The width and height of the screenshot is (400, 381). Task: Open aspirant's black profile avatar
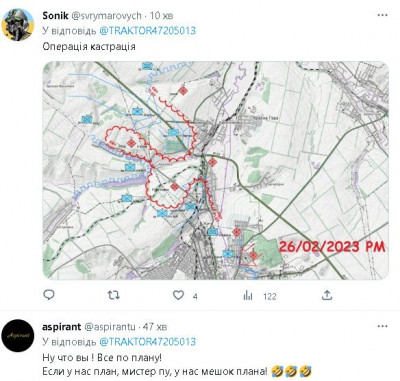tap(18, 335)
